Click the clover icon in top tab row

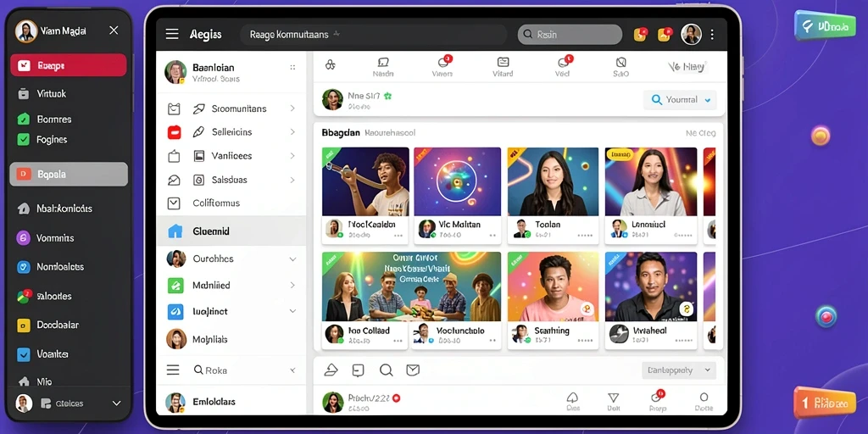coord(331,64)
